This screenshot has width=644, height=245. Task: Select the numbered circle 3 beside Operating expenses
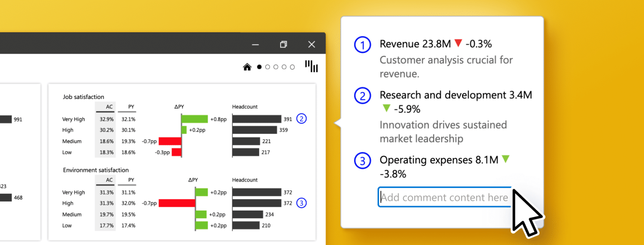363,161
